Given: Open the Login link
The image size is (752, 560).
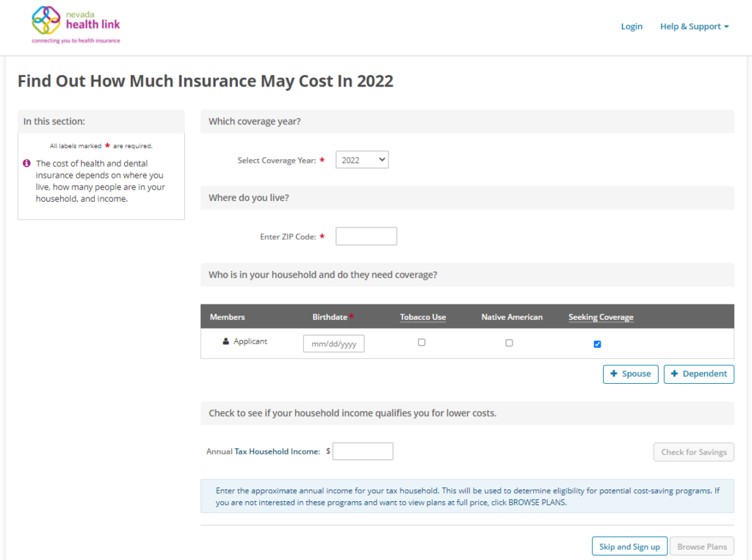Looking at the screenshot, I should coord(631,26).
